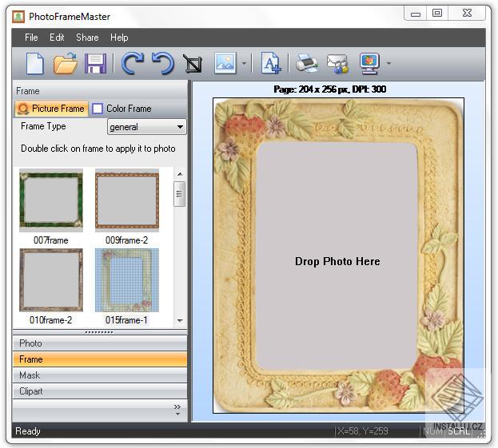The height and width of the screenshot is (448, 498).
Task: Send by email envelope icon
Action: click(337, 63)
